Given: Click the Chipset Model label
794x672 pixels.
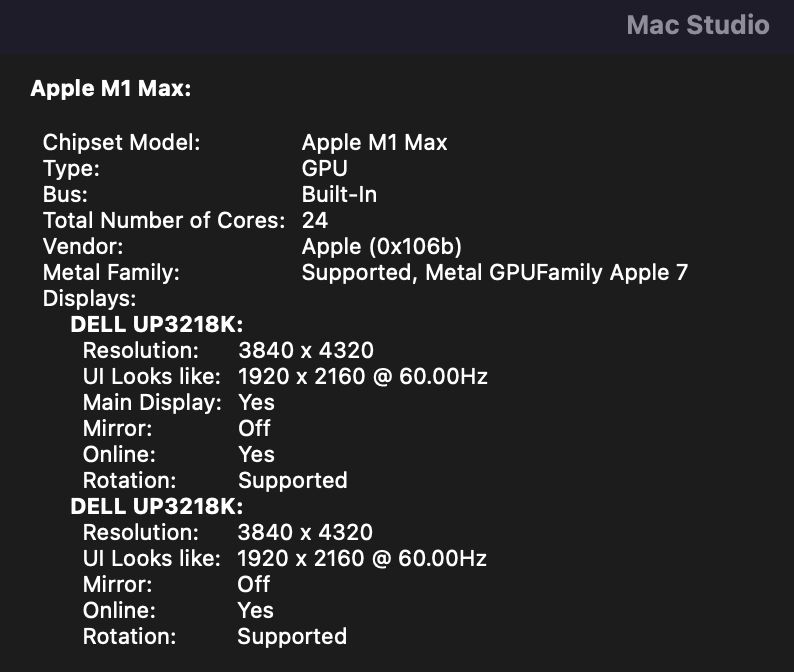Looking at the screenshot, I should coord(121,142).
